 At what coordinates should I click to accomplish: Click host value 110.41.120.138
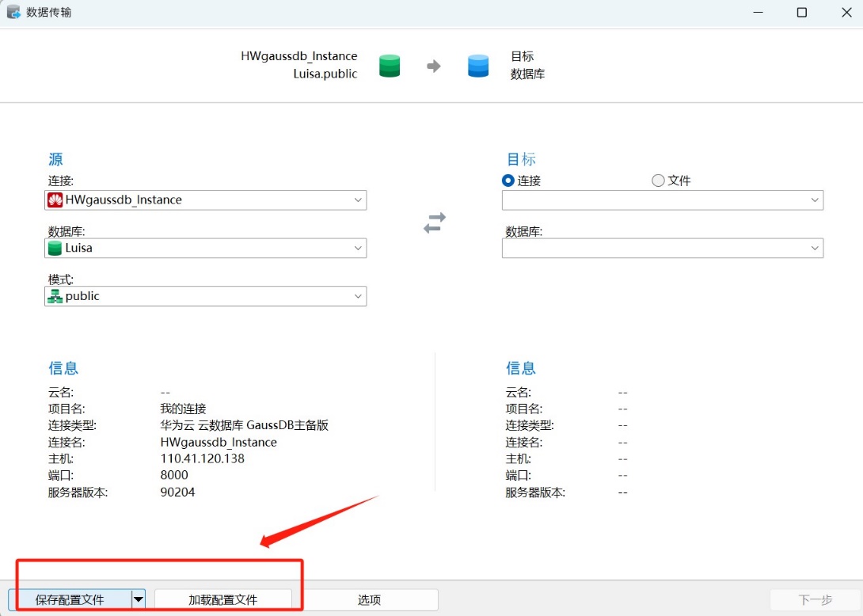pos(203,458)
